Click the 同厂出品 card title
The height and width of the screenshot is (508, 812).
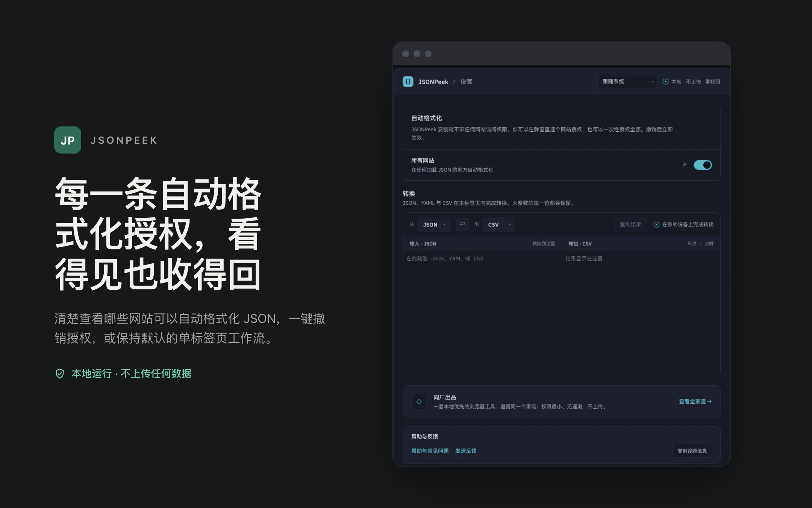pos(445,397)
